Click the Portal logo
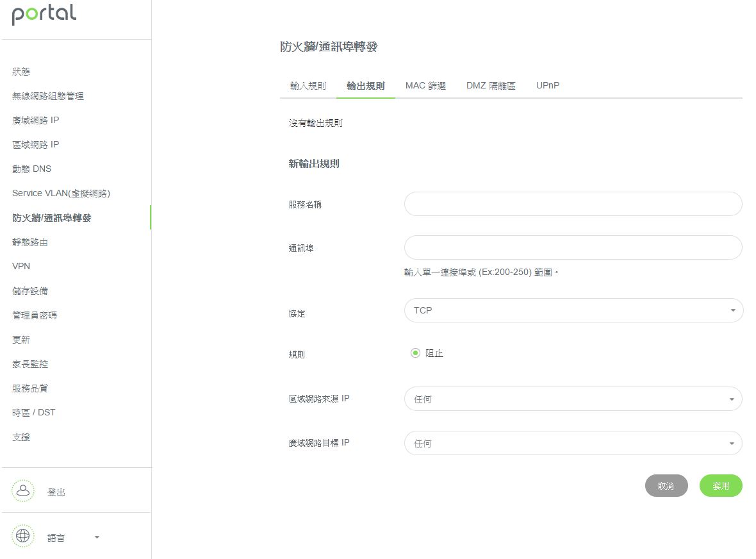This screenshot has height=559, width=756. coord(44,14)
